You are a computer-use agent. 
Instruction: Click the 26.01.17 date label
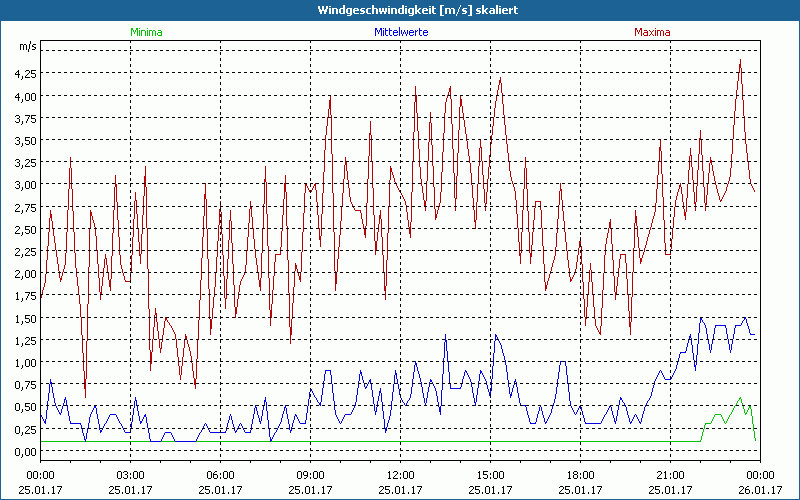[759, 490]
